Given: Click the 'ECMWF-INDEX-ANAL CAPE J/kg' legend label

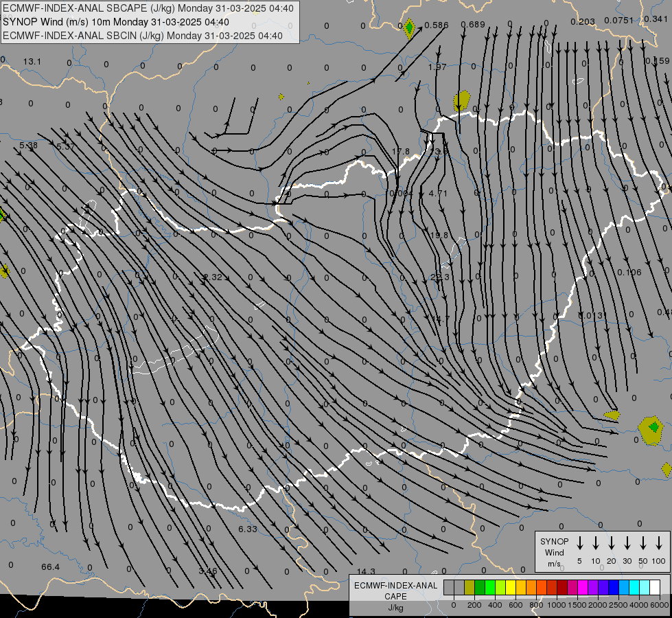Looking at the screenshot, I should coord(395,596).
